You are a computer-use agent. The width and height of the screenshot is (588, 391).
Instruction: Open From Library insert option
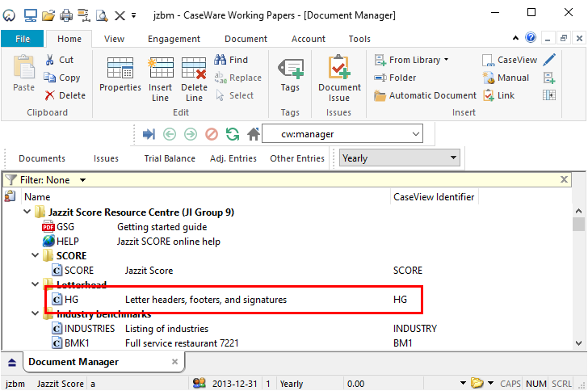pyautogui.click(x=411, y=60)
